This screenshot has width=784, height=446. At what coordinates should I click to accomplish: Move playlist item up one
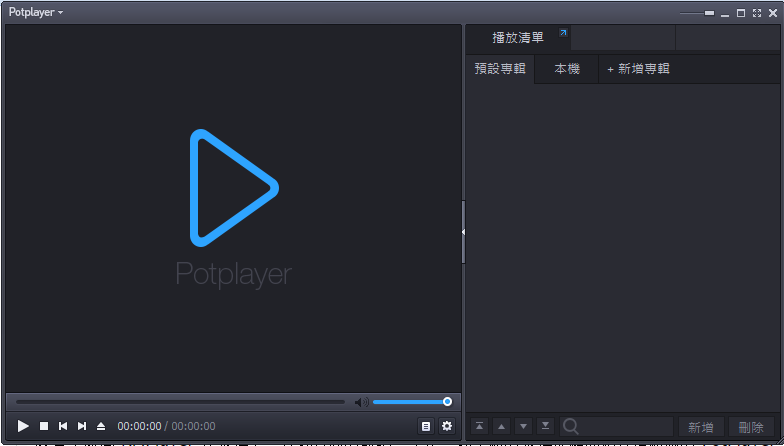[x=502, y=426]
